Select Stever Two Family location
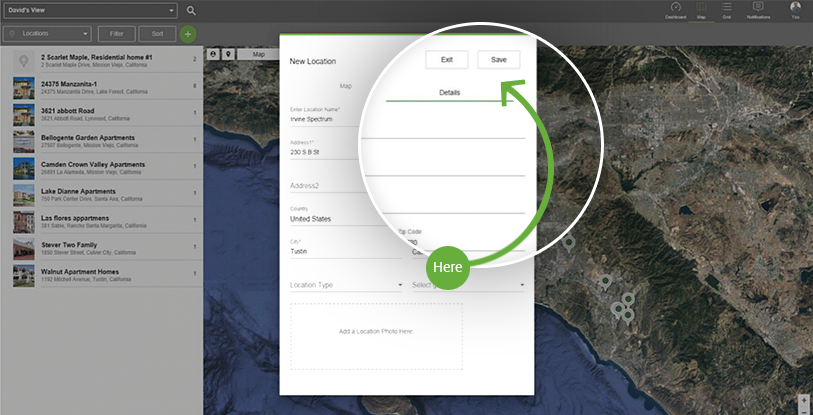Viewport: 813px width, 415px height. tap(106, 248)
